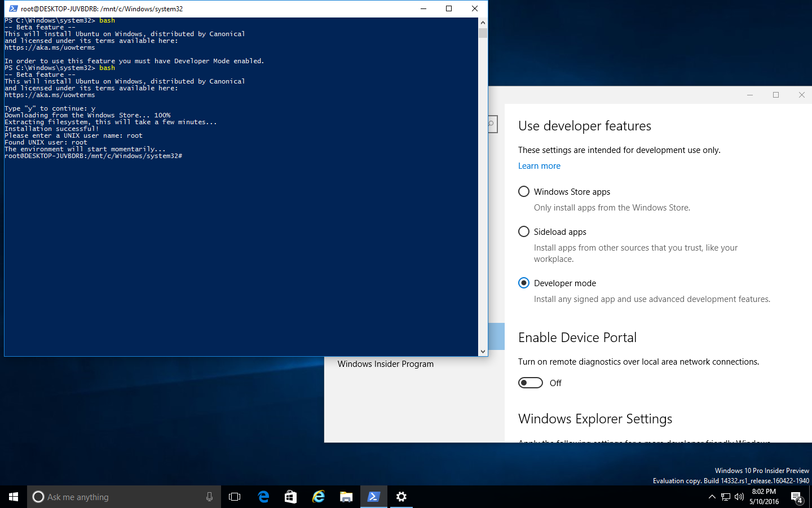Click the network icon in the system tray
This screenshot has height=508, width=812.
pyautogui.click(x=726, y=497)
